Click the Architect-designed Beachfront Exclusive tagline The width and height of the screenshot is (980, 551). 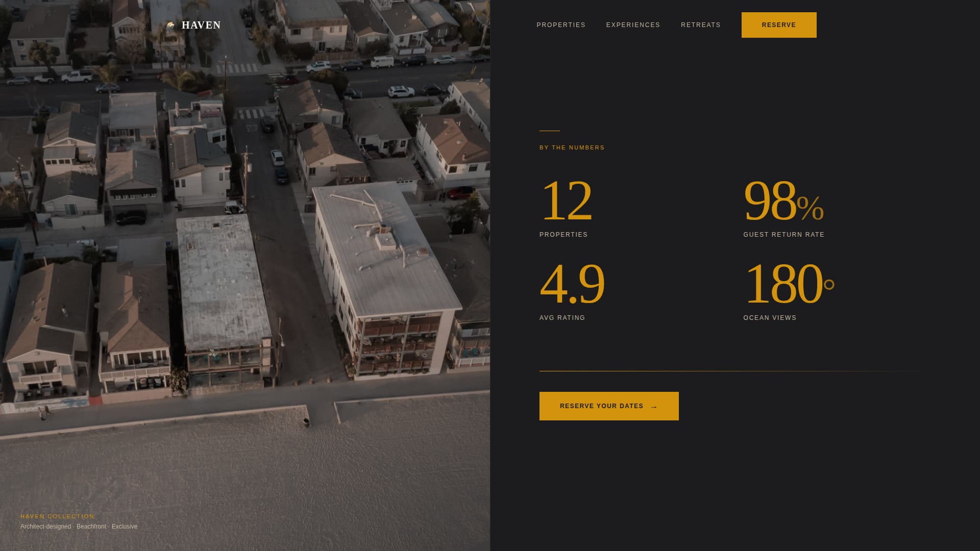79,526
